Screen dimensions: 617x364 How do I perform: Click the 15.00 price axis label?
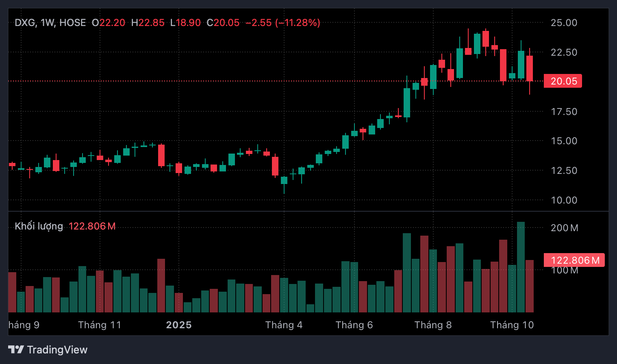pos(563,141)
